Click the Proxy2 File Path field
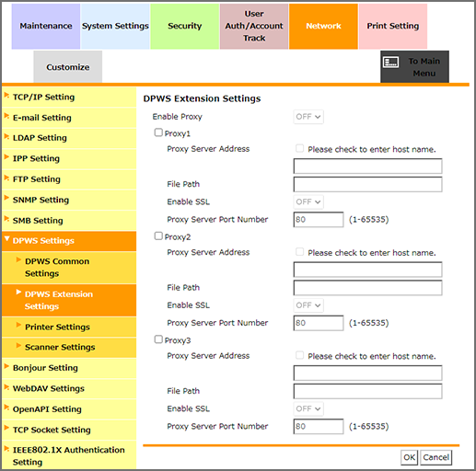 [x=367, y=288]
